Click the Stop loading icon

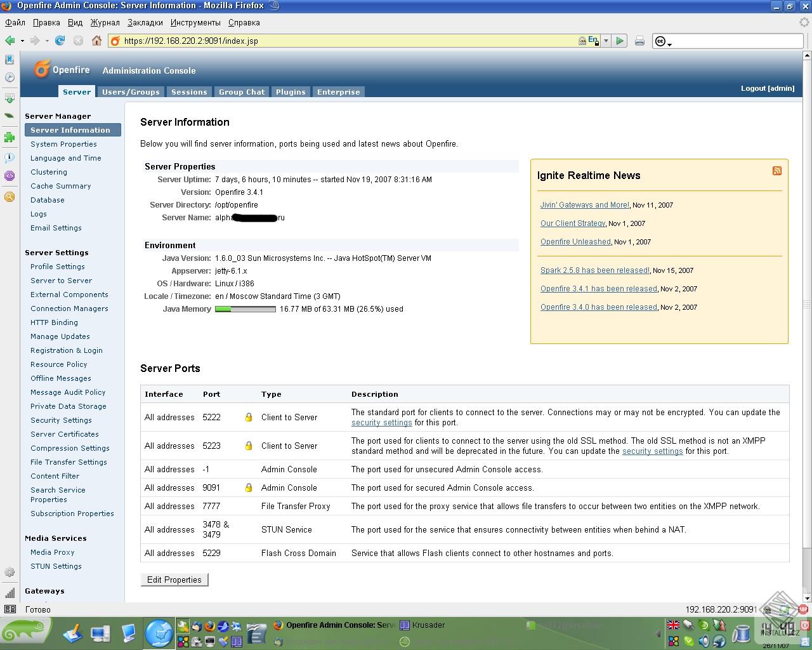(78, 41)
